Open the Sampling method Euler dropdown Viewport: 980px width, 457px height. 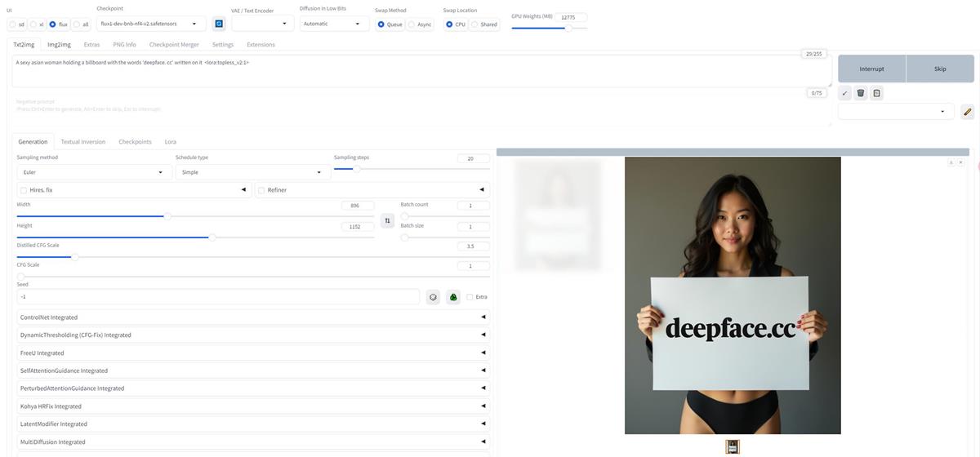(94, 172)
